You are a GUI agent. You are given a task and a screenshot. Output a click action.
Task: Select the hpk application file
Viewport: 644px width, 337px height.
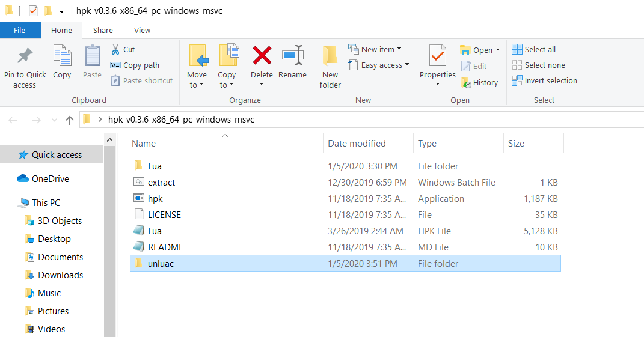(345, 199)
